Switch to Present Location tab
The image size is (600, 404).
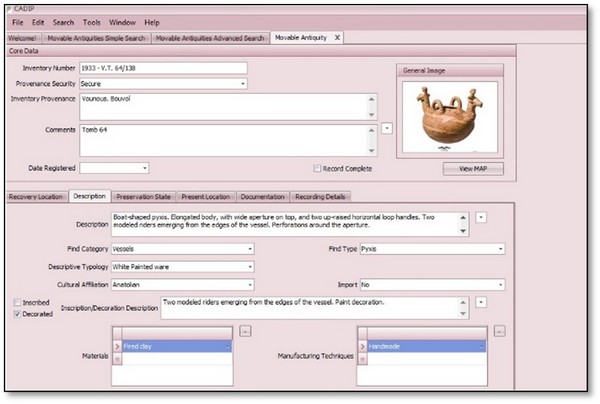tap(205, 197)
